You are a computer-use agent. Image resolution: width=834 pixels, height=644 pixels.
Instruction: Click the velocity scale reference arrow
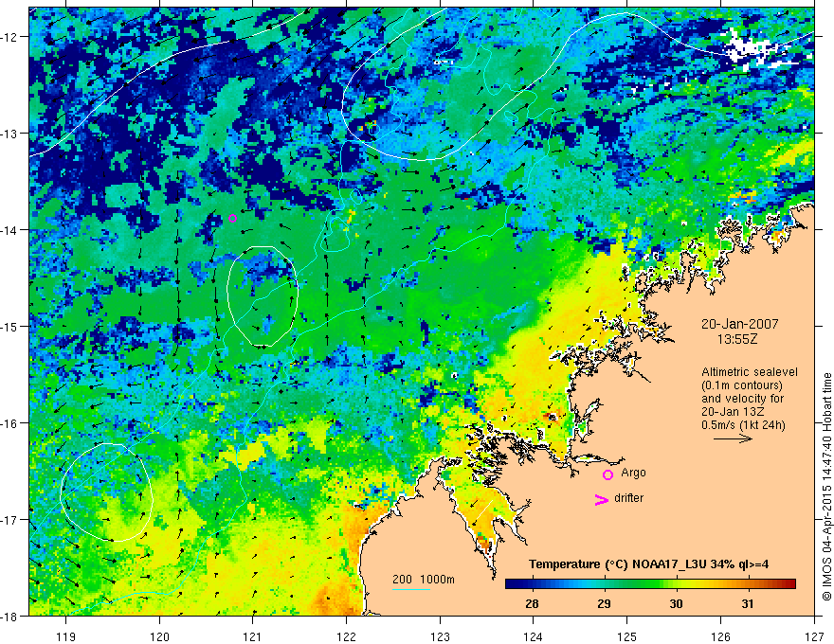pos(733,438)
